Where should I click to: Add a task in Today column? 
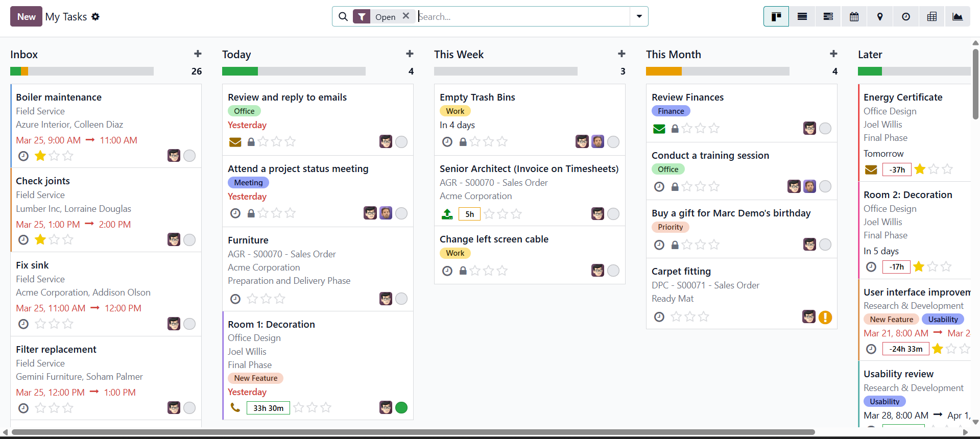pyautogui.click(x=410, y=54)
